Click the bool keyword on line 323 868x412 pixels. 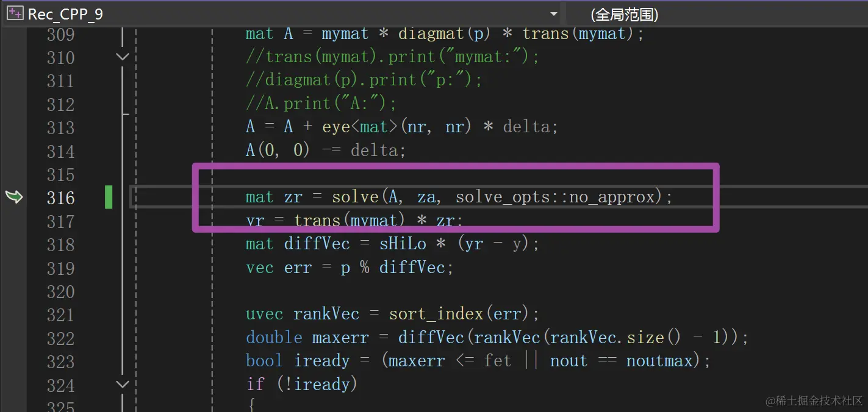[264, 360]
